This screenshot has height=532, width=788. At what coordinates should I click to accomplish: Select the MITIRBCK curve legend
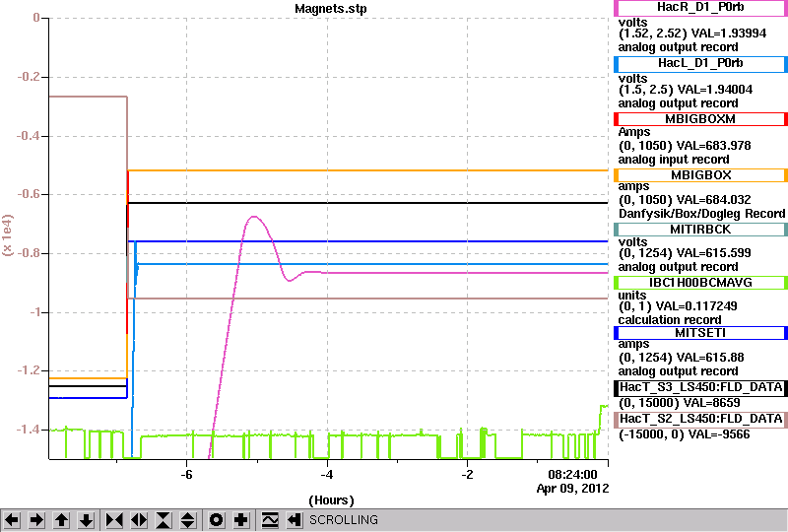click(700, 230)
